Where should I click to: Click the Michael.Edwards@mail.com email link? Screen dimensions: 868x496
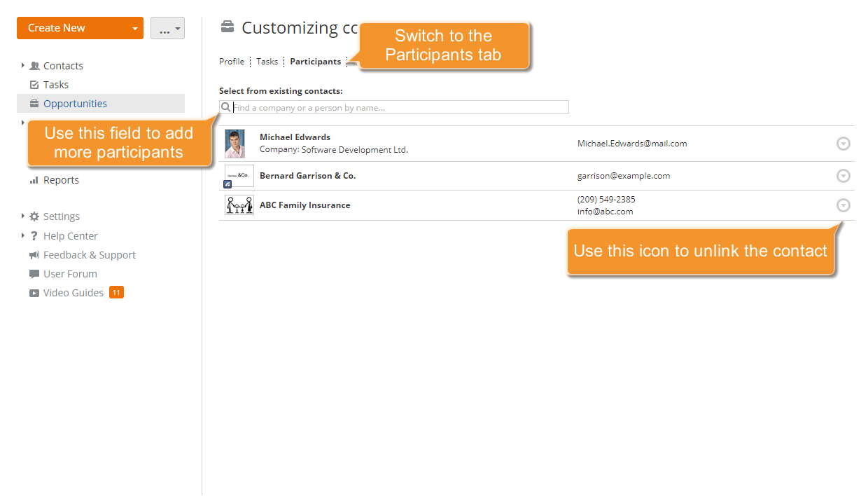(x=632, y=143)
